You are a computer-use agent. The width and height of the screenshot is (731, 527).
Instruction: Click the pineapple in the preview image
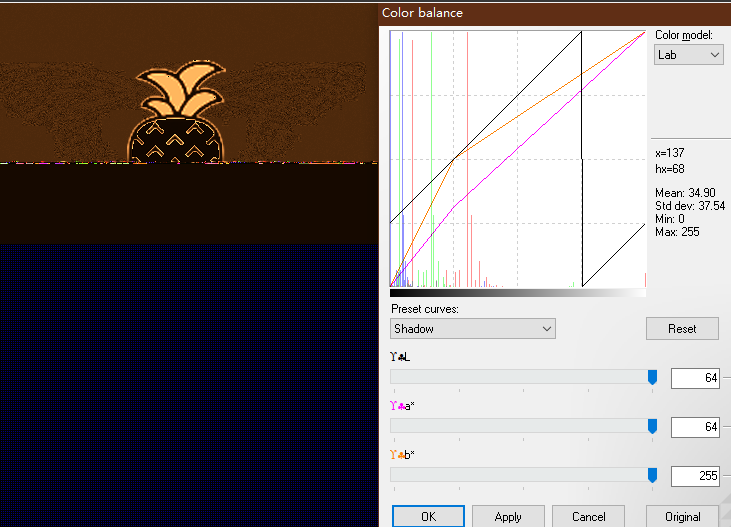tap(178, 112)
